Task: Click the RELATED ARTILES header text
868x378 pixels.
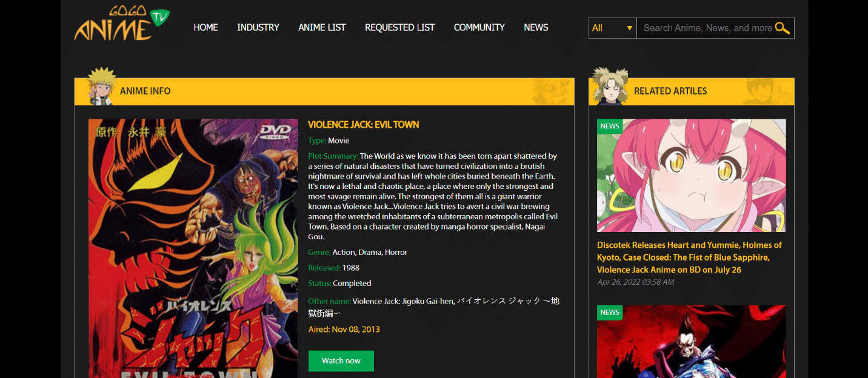Action: [670, 91]
